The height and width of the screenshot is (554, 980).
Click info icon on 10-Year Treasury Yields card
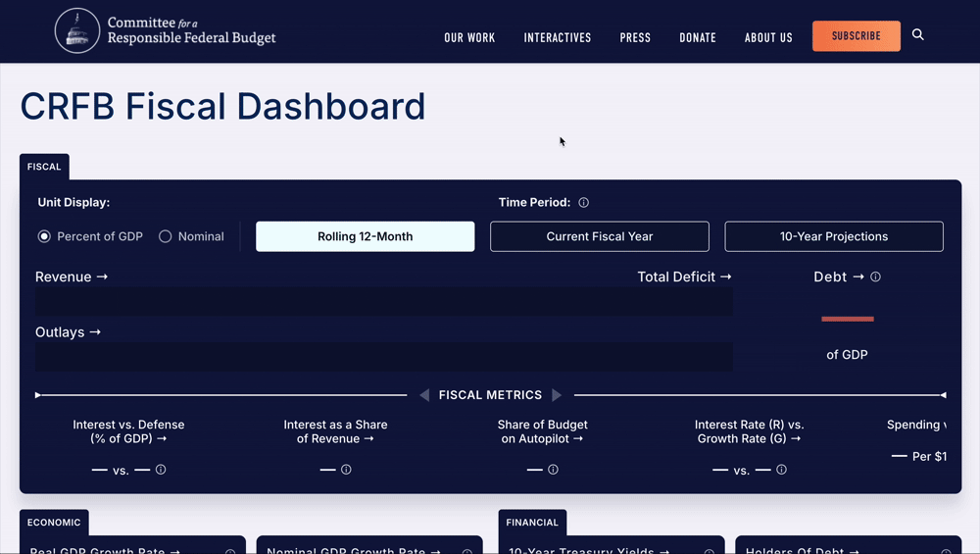(710, 551)
